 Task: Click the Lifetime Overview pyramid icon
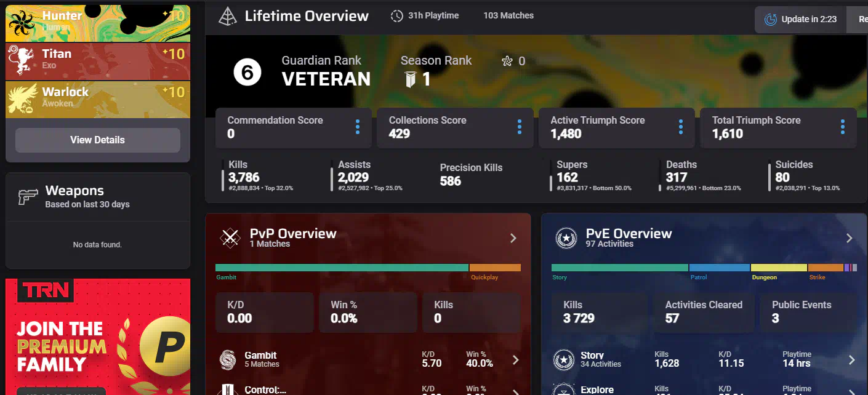pyautogui.click(x=228, y=17)
